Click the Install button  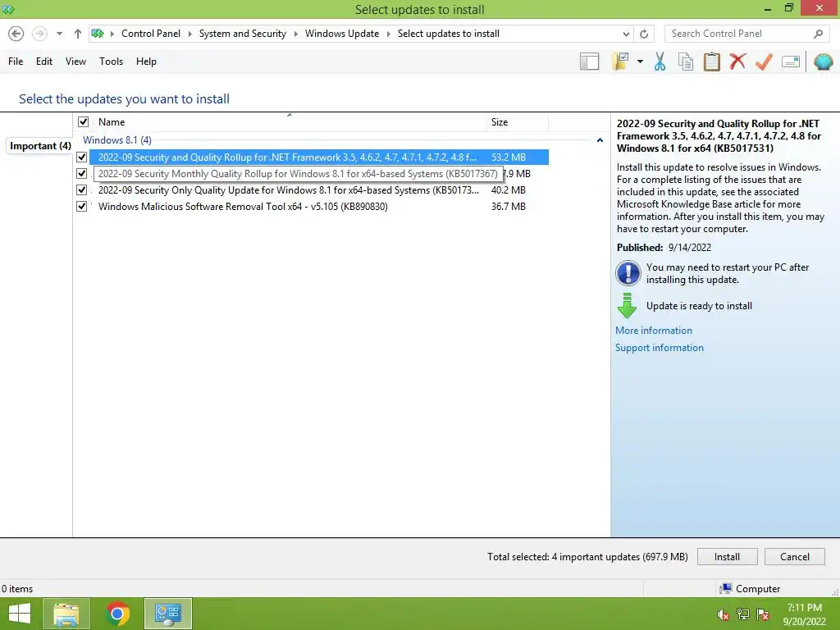(727, 557)
